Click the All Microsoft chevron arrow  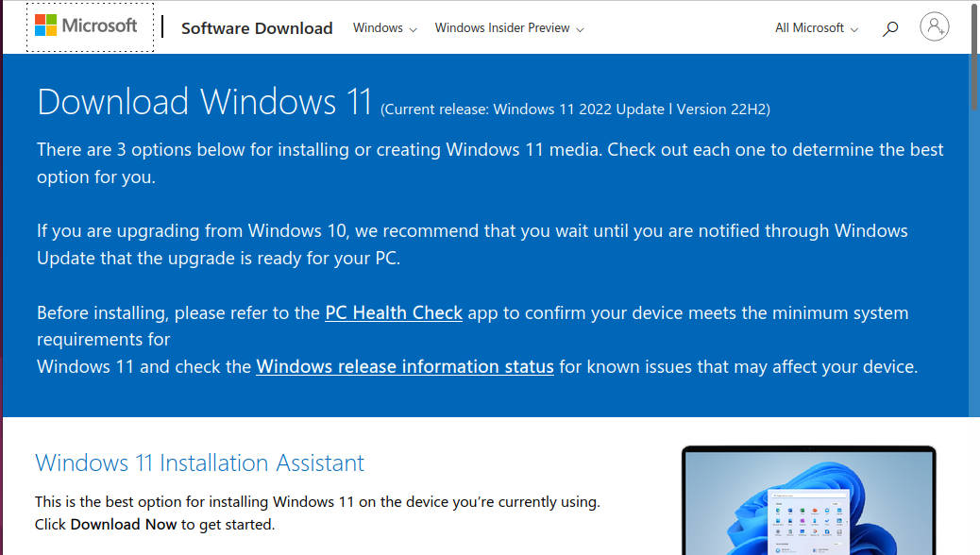(855, 29)
